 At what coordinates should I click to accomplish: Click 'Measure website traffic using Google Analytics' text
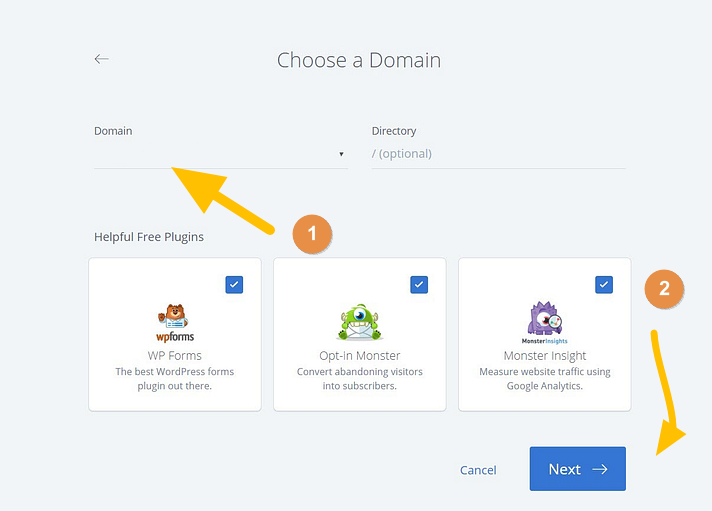tap(544, 378)
